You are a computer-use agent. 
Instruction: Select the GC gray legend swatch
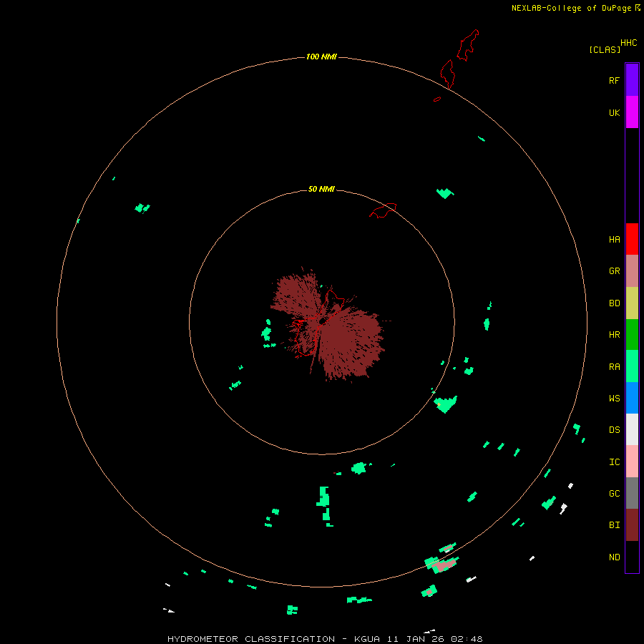(x=632, y=493)
